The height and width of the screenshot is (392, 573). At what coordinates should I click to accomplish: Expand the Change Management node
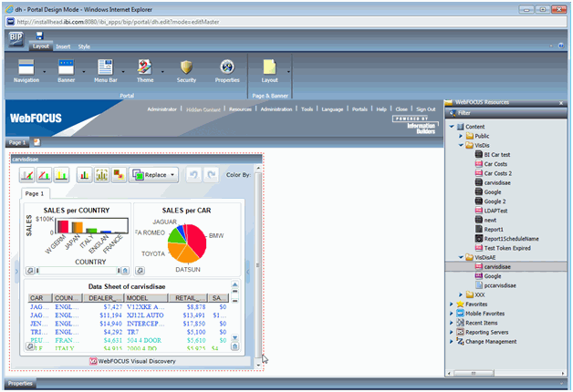click(x=452, y=341)
